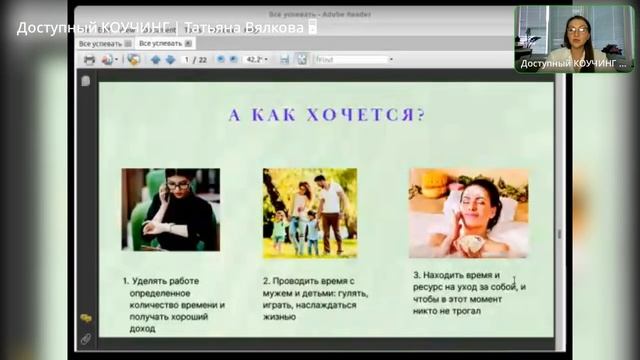Click the video title Доступный КОУЧИНГ | Татьяна Вялкова

(160, 28)
